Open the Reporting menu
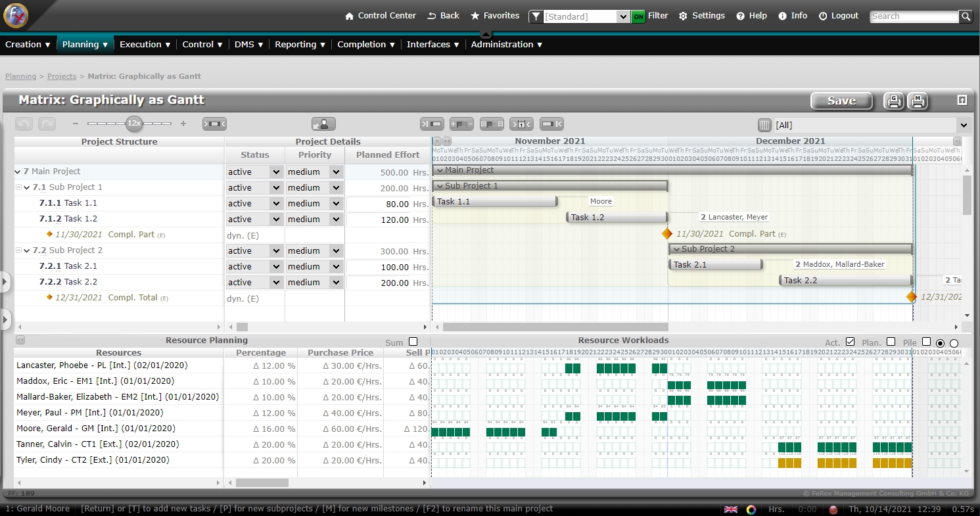 pos(300,44)
